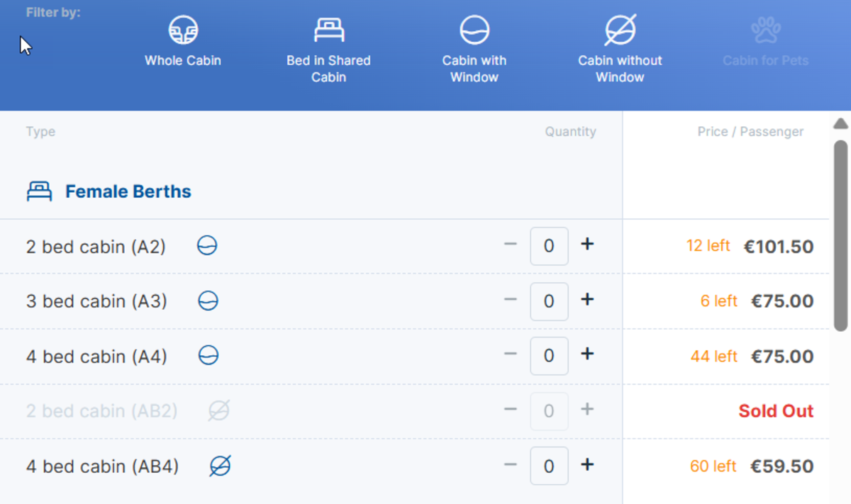The height and width of the screenshot is (504, 851).
Task: Filter by Whole Cabin icon
Action: (x=183, y=32)
